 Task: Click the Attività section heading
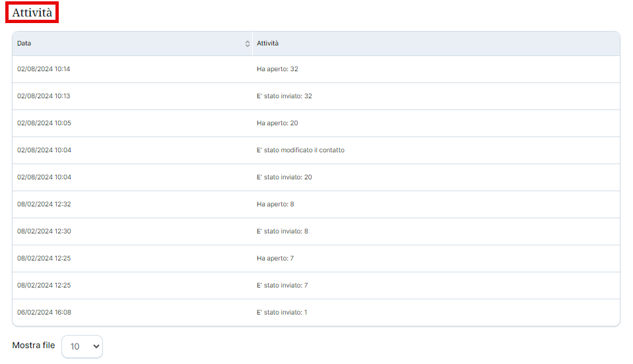[x=32, y=12]
